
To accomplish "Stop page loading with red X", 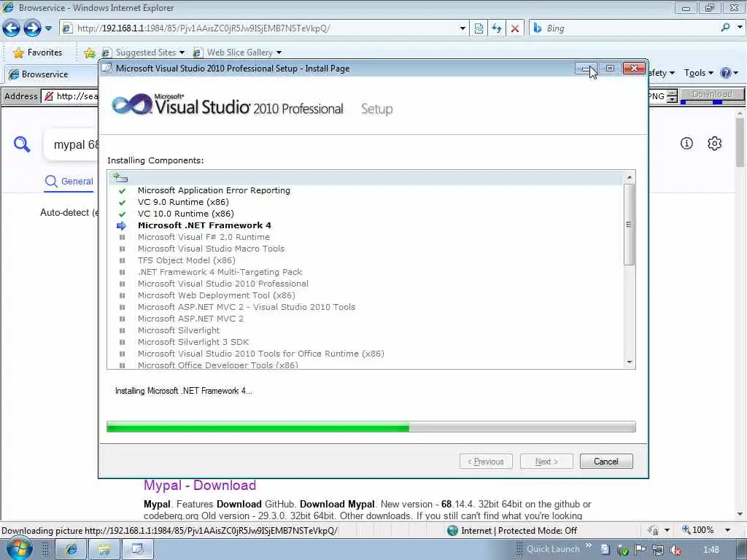I will point(515,28).
